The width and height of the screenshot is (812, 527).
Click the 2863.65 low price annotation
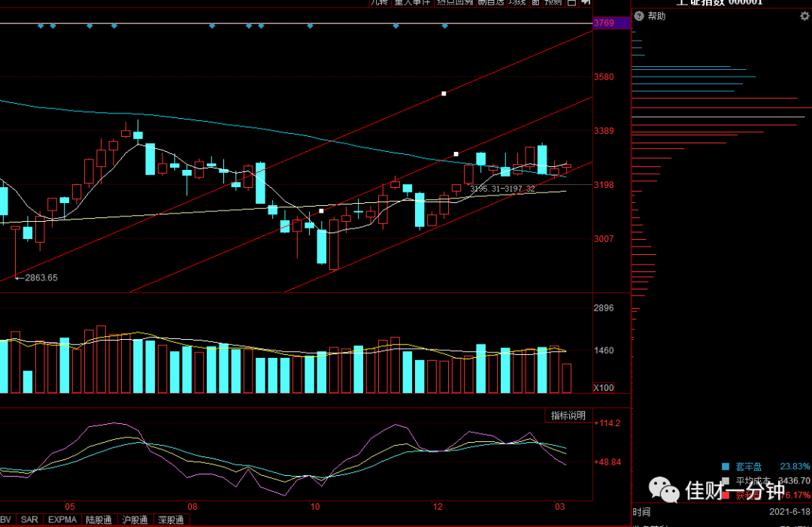click(x=41, y=277)
